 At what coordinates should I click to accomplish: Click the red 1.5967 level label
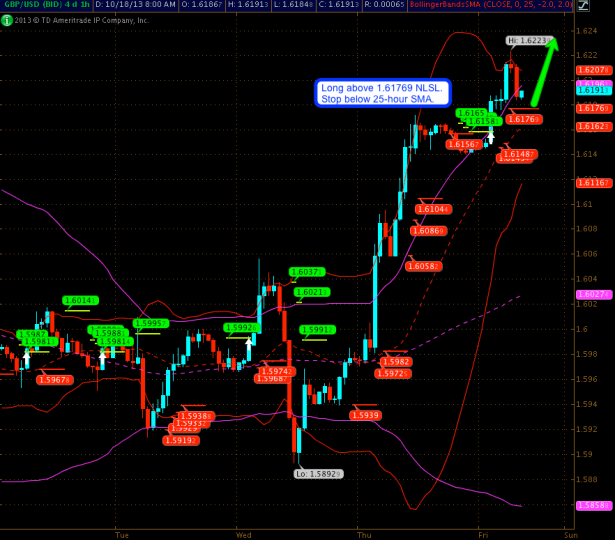coord(53,380)
